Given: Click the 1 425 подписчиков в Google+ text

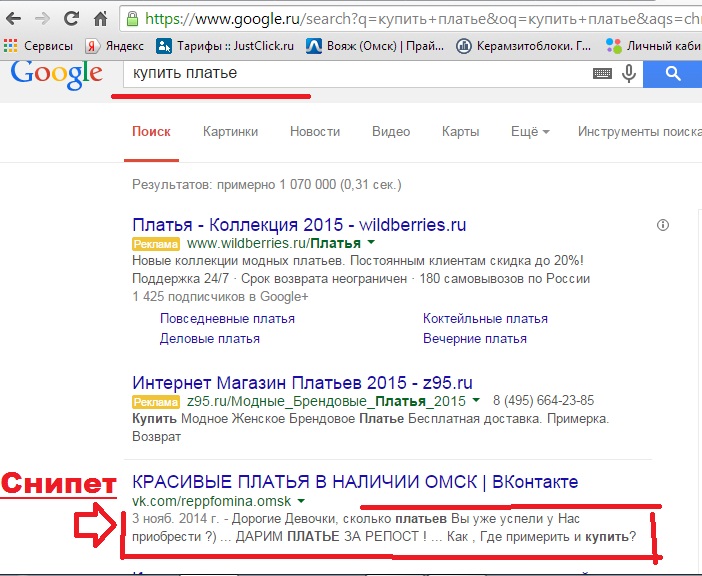Looking at the screenshot, I should (220, 297).
